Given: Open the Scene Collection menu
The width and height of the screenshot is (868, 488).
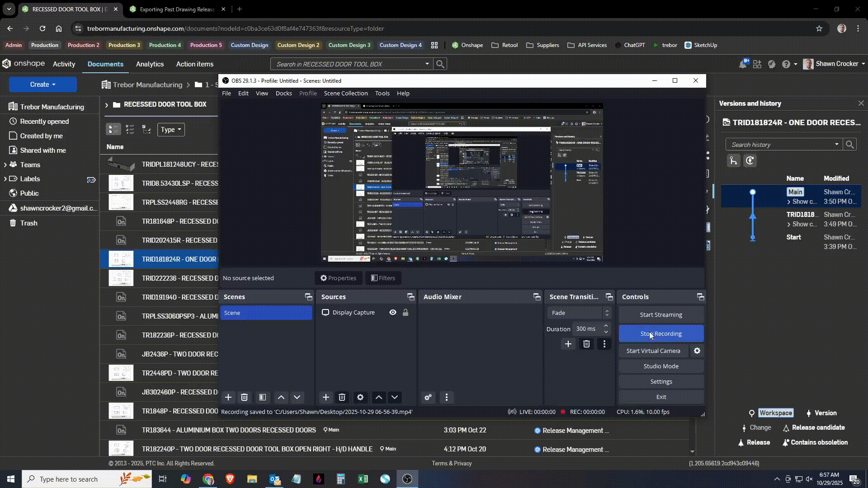Looking at the screenshot, I should [x=346, y=93].
